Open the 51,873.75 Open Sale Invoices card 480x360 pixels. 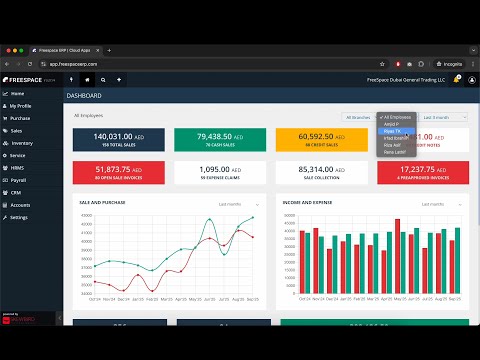[119, 173]
